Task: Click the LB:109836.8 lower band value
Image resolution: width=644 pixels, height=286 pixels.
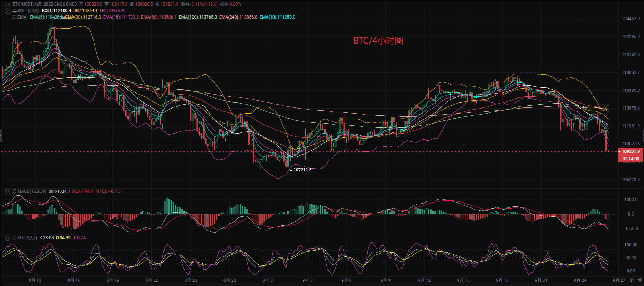Action: tap(112, 11)
